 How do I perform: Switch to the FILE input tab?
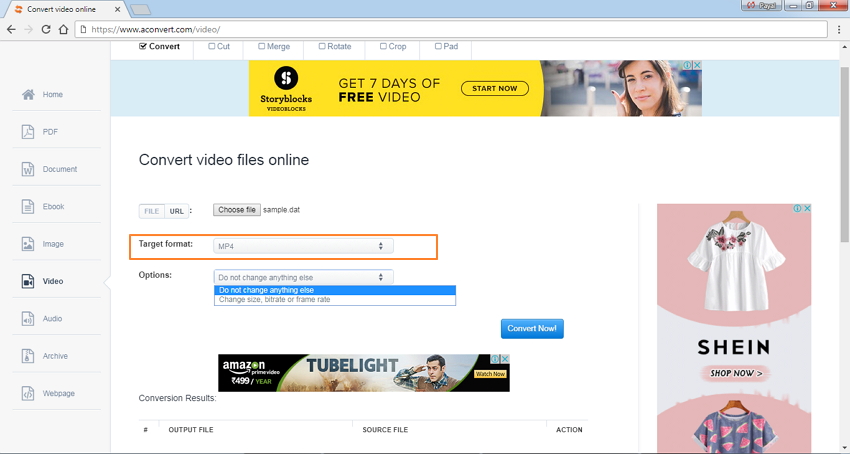click(x=152, y=211)
